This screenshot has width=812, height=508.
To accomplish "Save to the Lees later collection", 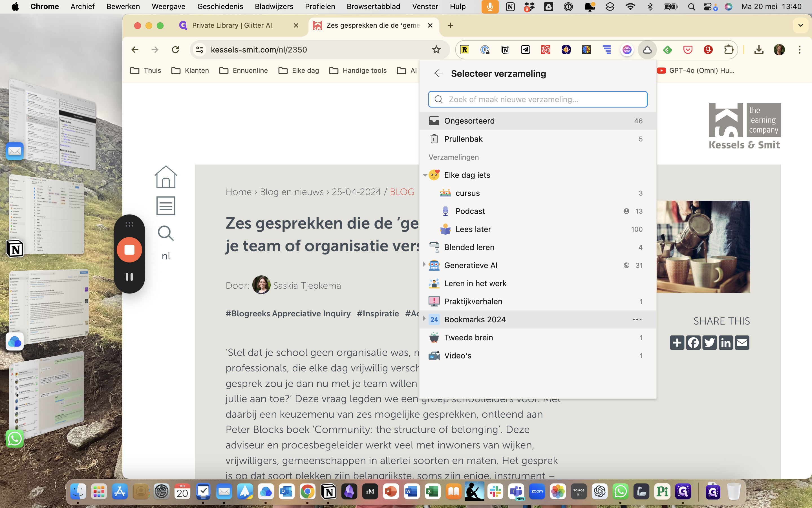I will 538,229.
